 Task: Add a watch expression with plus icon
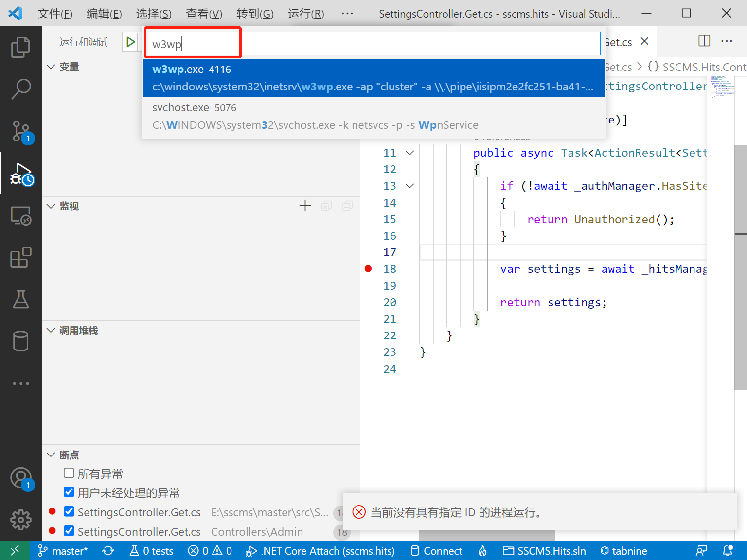click(305, 206)
